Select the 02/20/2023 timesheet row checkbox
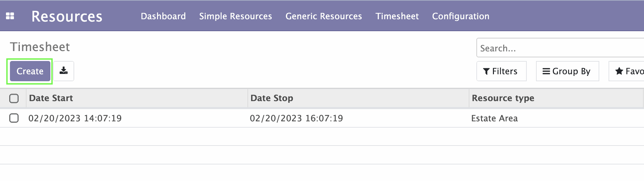 click(x=14, y=118)
